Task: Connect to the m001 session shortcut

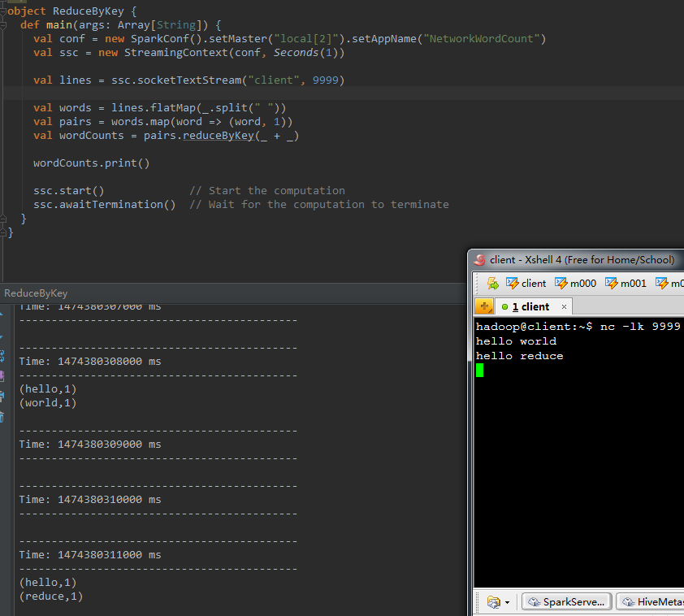Action: (x=626, y=283)
